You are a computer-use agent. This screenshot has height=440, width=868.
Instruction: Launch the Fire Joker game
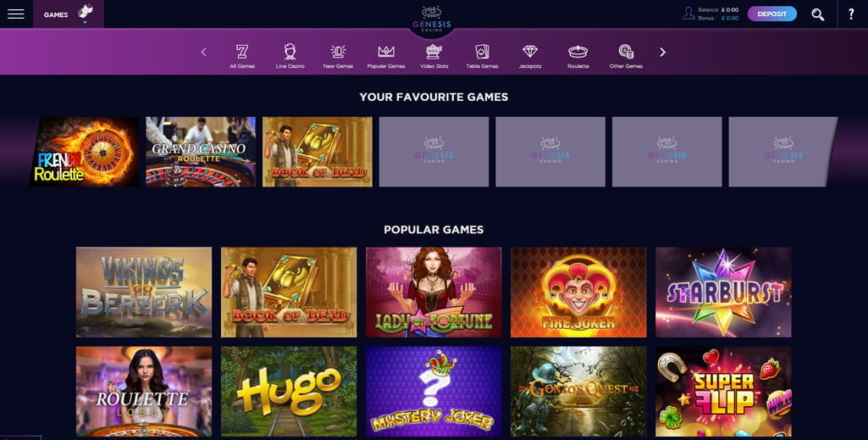click(578, 292)
